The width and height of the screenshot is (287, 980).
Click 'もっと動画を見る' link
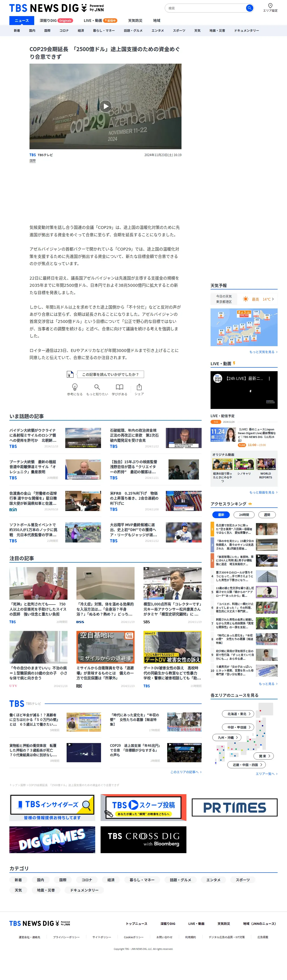(x=263, y=492)
